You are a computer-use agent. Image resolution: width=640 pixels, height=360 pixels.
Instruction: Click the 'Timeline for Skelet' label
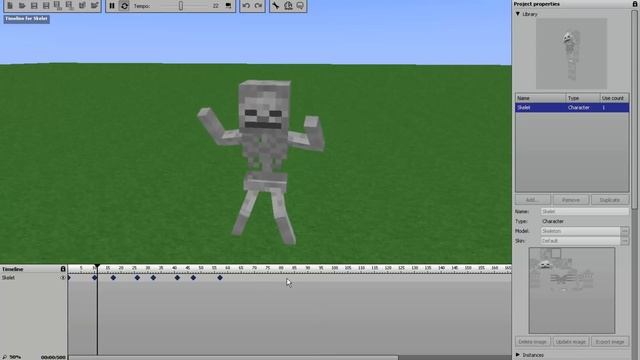(x=27, y=19)
